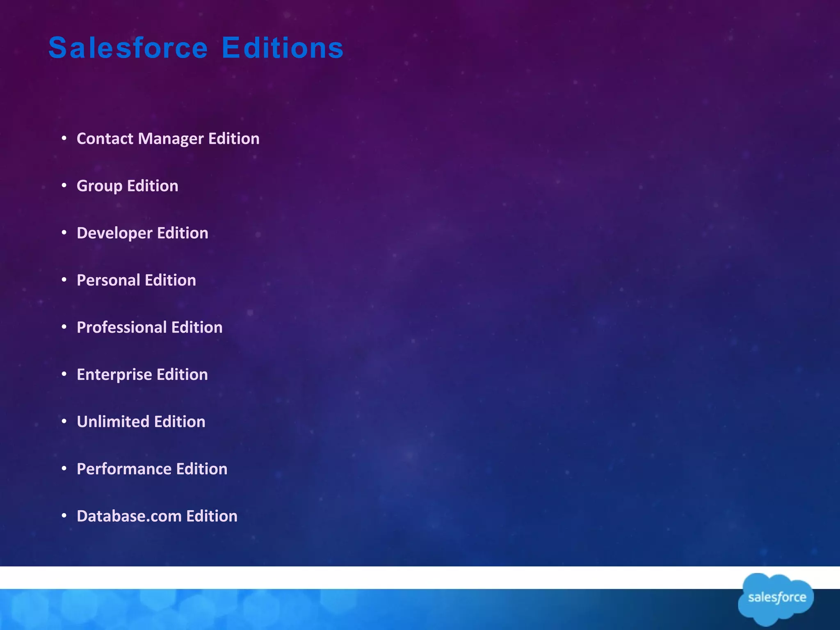Screen dimensions: 840x630
Task: Click the Personal Edition list item
Action: coord(136,280)
